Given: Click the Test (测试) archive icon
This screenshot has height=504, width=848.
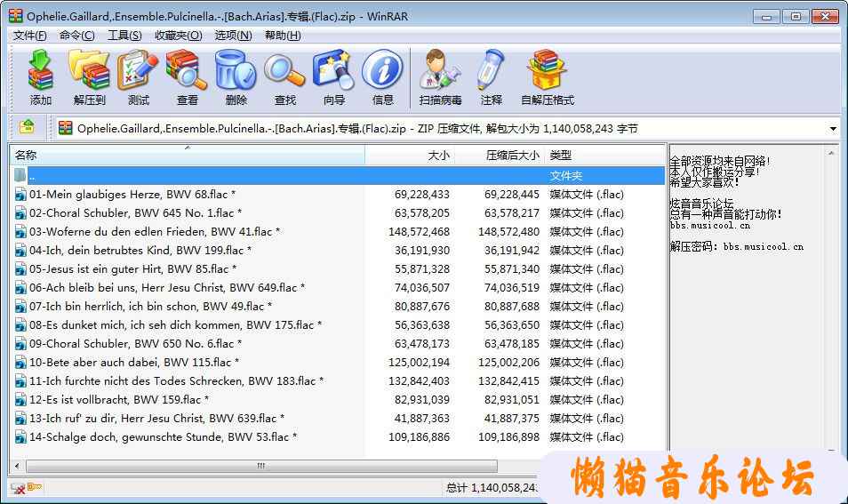Looking at the screenshot, I should [139, 77].
